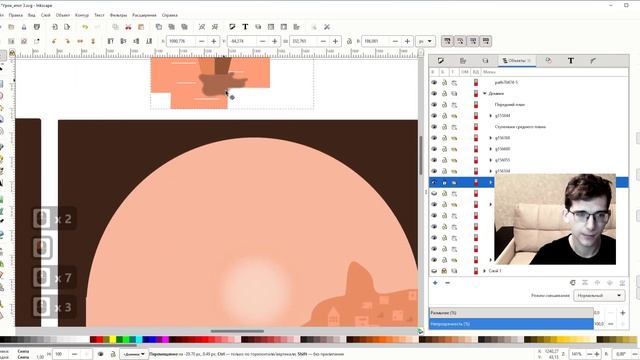
Task: Open the blend mode Нормальный dropdown
Action: 599,296
